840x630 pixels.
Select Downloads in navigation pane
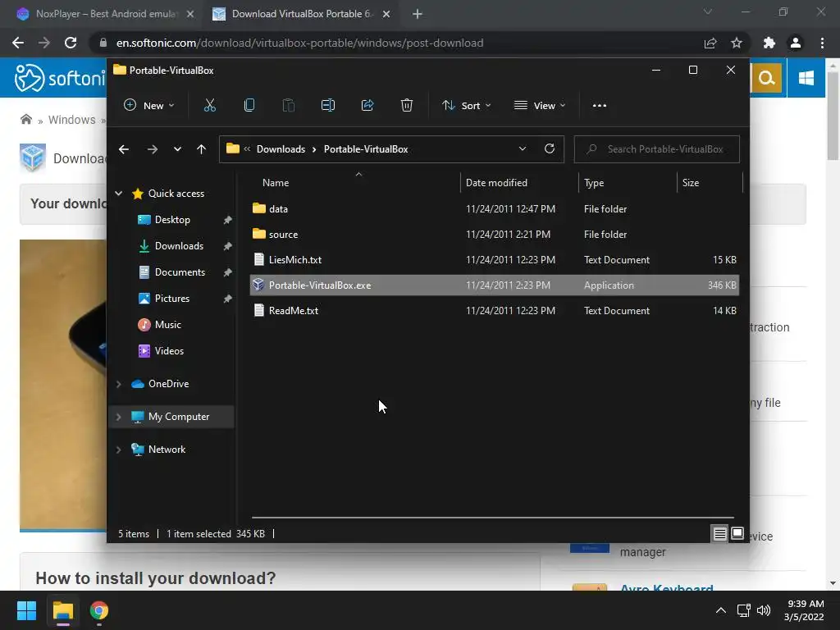179,246
